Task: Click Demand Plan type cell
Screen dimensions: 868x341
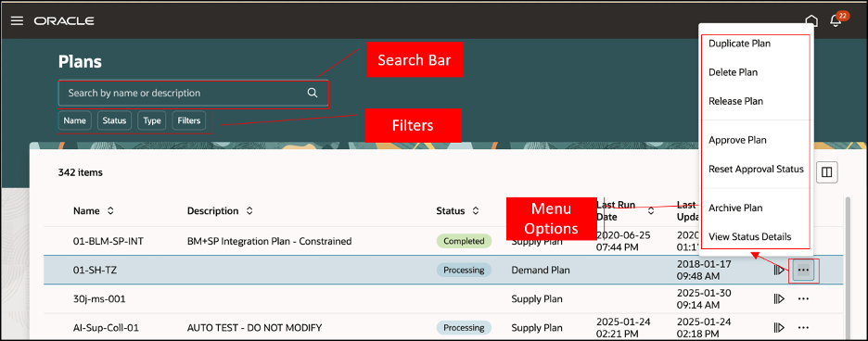Action: click(541, 271)
